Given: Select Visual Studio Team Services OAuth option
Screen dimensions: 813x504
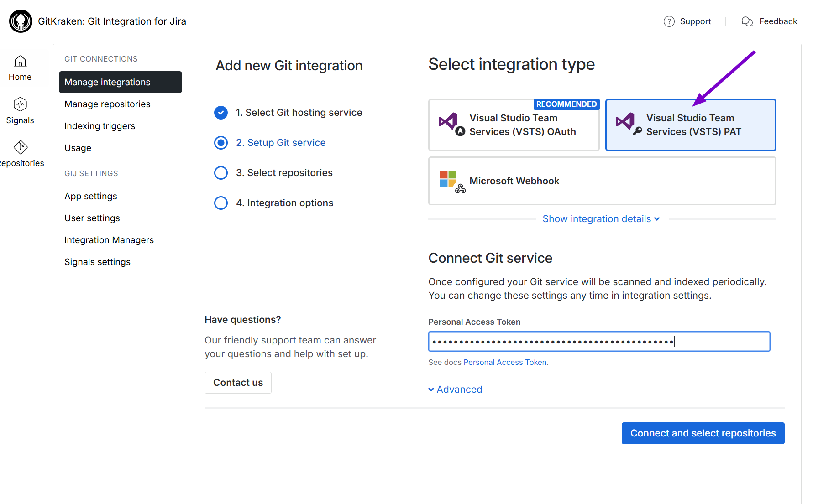Looking at the screenshot, I should coord(514,125).
